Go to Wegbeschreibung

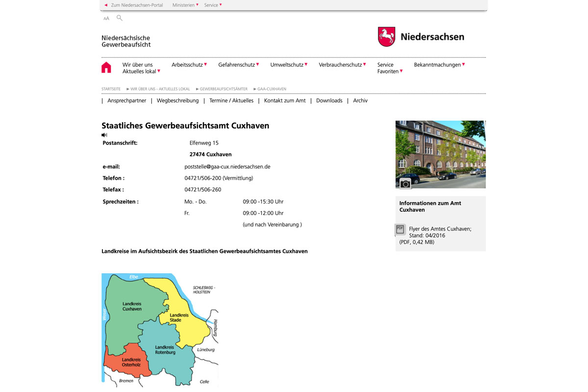177,100
